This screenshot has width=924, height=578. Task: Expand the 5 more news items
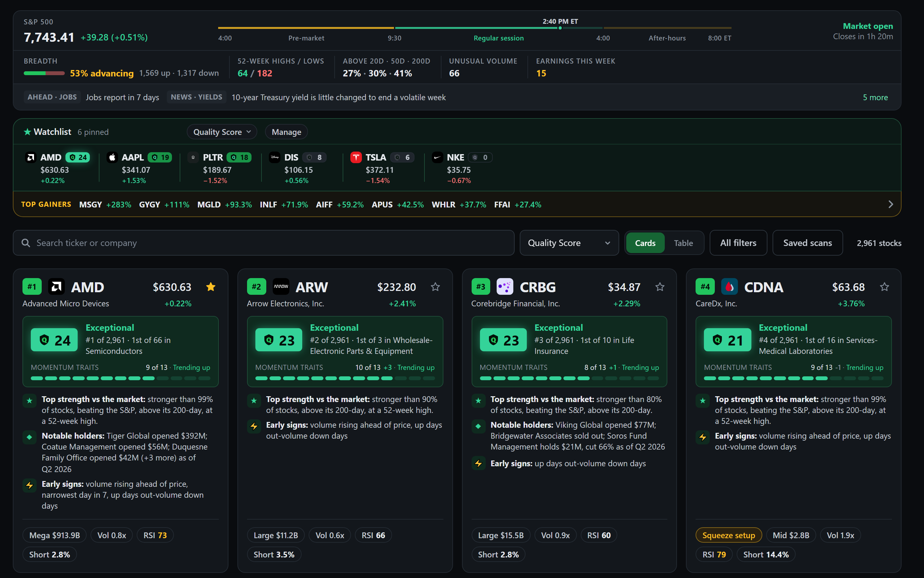click(875, 98)
